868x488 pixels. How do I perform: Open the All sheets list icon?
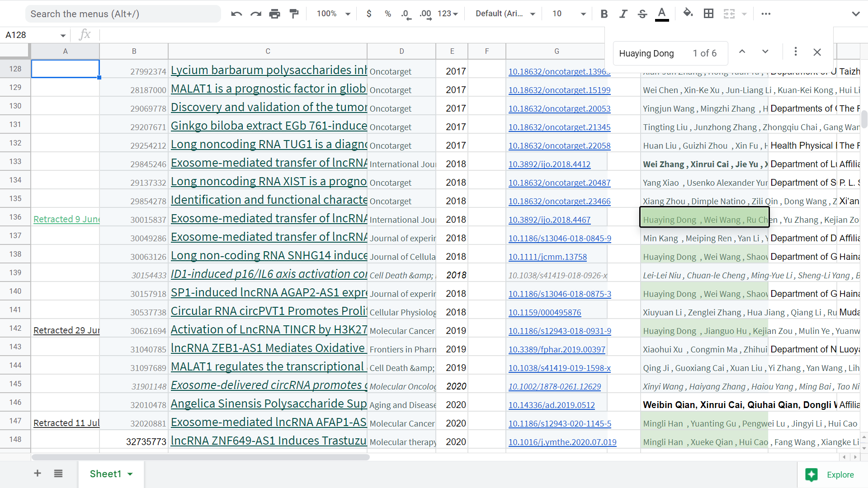click(58, 474)
